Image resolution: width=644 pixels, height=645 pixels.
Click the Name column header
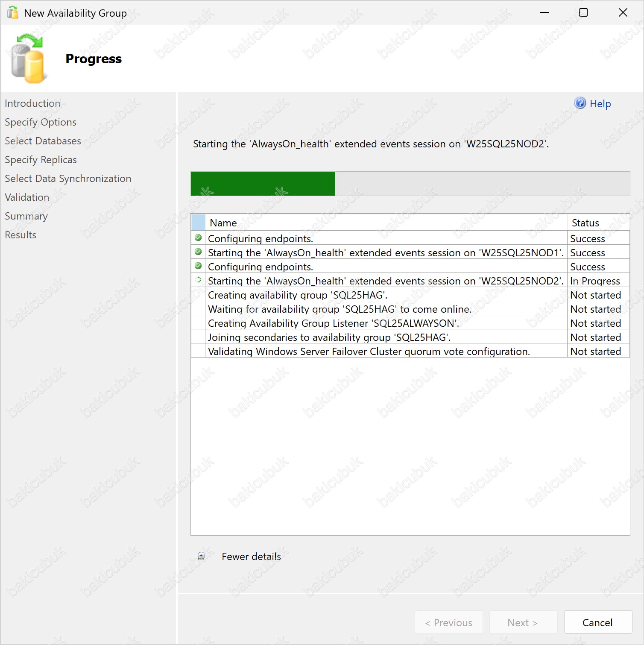223,223
